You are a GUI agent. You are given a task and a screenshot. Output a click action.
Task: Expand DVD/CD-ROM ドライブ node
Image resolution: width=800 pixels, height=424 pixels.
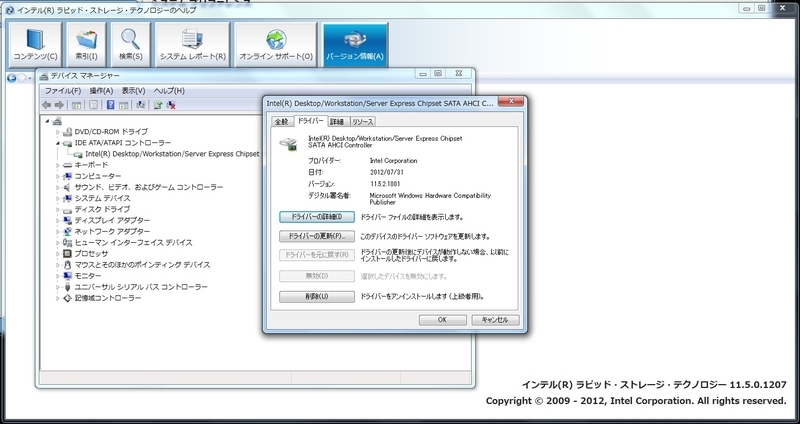(58, 132)
